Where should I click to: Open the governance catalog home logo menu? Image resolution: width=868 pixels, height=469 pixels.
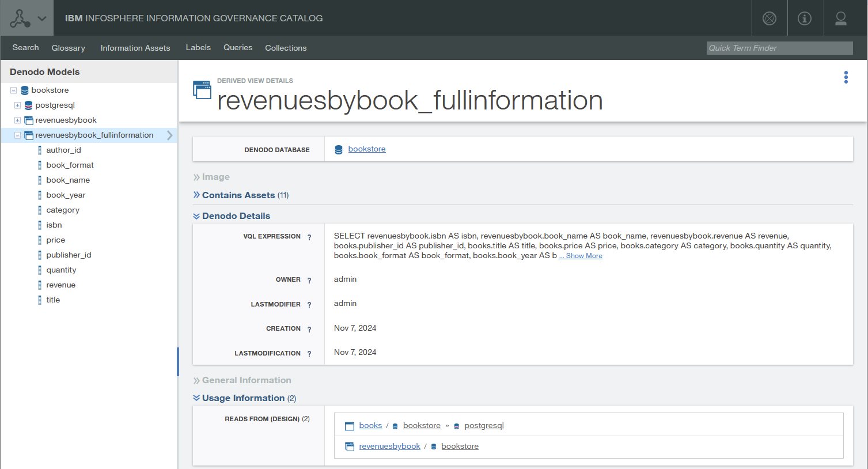[20, 18]
